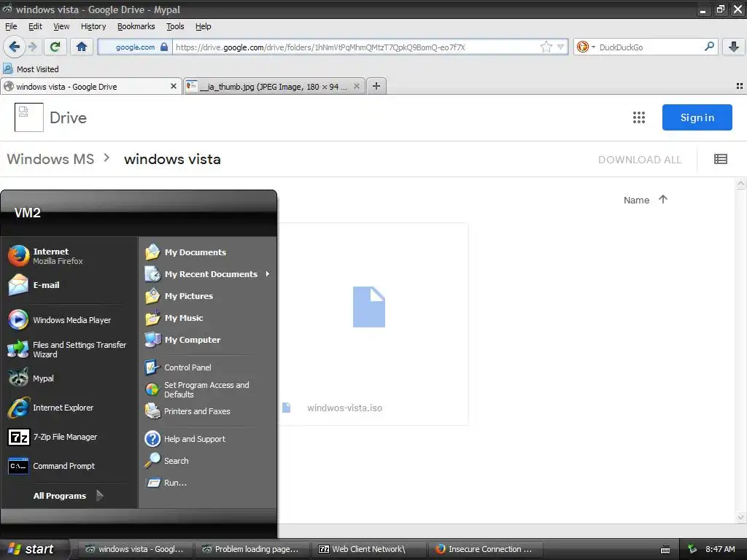This screenshot has height=560, width=747.
Task: Open the Edit menu
Action: (35, 26)
